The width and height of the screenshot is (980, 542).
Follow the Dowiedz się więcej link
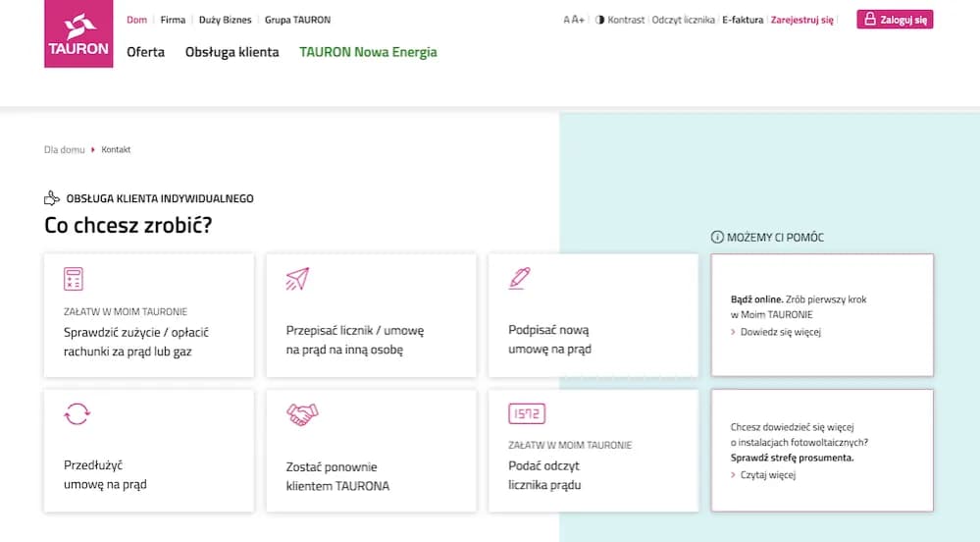coord(781,332)
